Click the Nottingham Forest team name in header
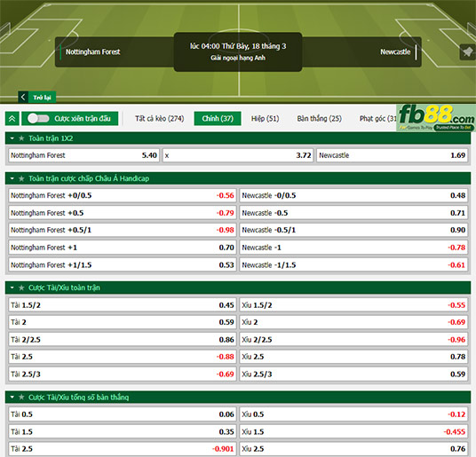The image size is (476, 457). (x=93, y=51)
